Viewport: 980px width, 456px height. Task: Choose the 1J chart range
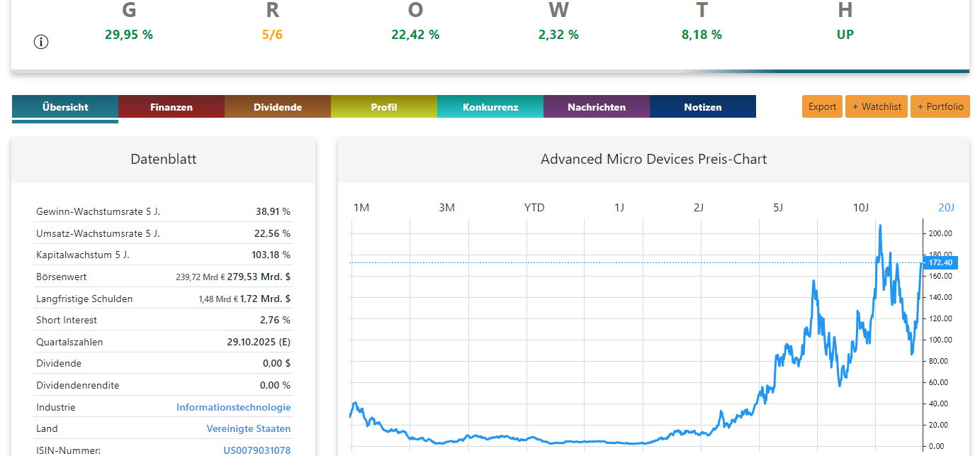[619, 208]
